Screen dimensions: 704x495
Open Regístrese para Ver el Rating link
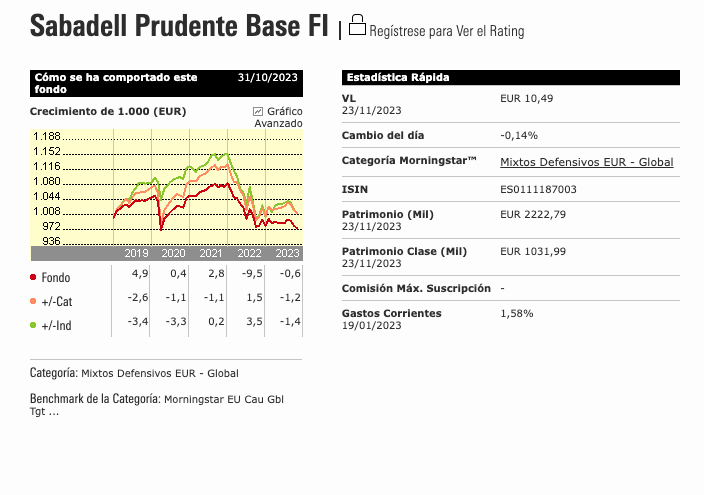tap(447, 31)
